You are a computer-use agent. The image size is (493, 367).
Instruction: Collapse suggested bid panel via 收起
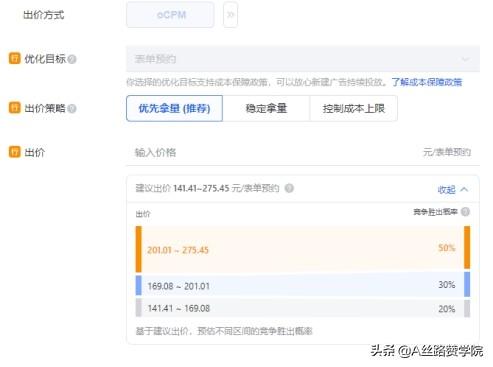point(453,190)
